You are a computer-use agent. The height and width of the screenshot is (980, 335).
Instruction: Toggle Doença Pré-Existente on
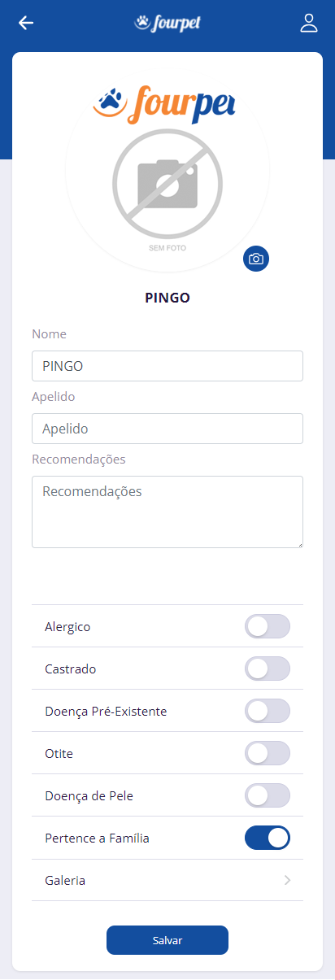click(x=268, y=711)
